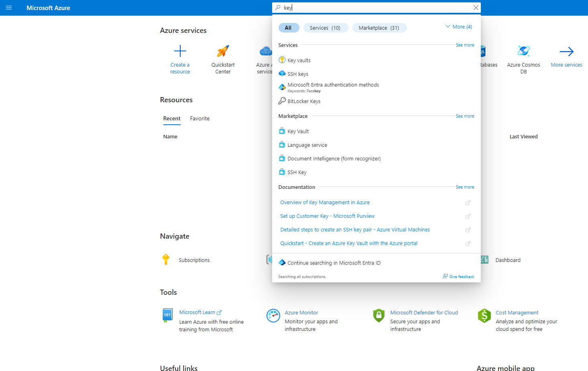Click the SSH Key marketplace icon
The image size is (588, 371).
click(282, 172)
